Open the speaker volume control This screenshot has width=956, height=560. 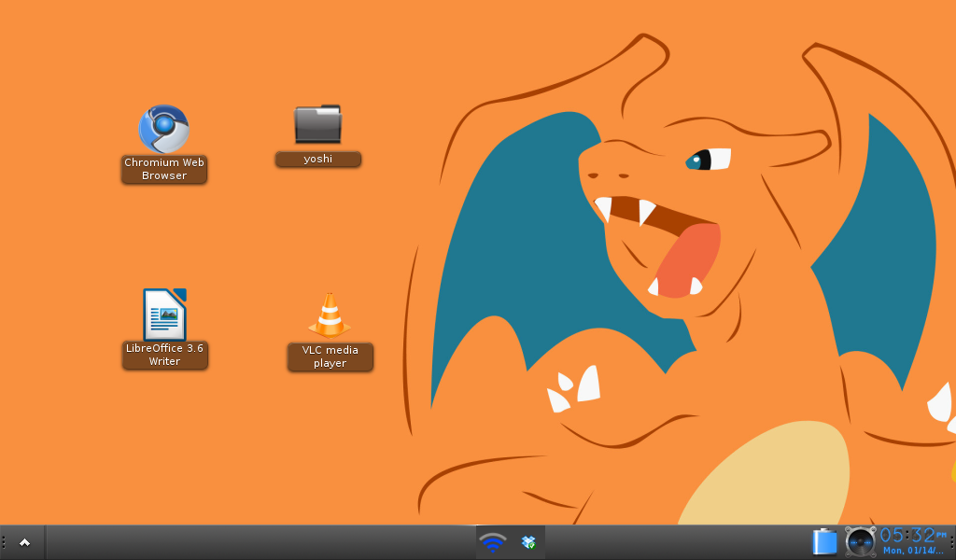click(860, 541)
